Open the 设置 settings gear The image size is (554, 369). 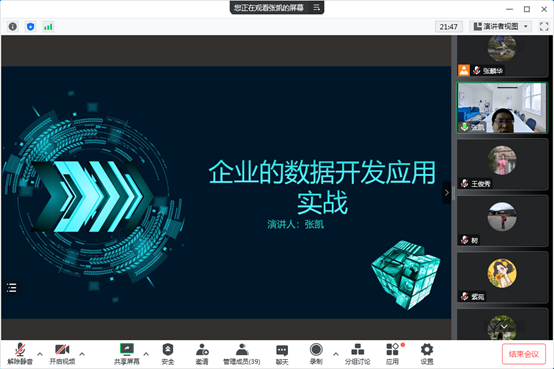click(x=427, y=354)
